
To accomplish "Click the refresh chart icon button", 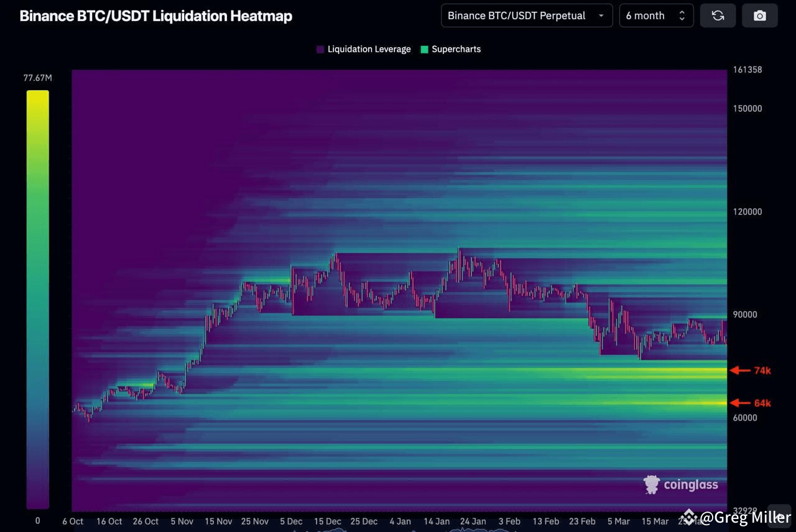I will pos(718,16).
